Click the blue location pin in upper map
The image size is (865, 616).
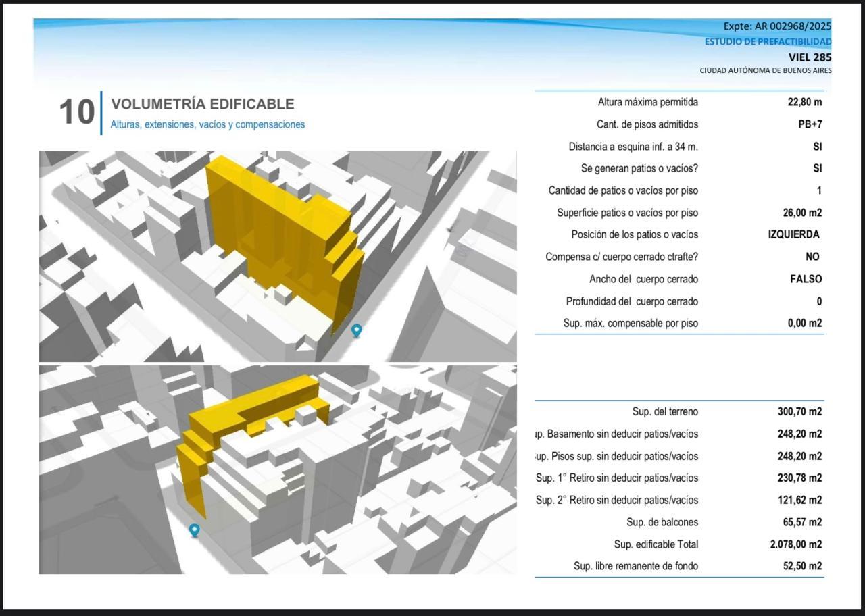point(357,330)
